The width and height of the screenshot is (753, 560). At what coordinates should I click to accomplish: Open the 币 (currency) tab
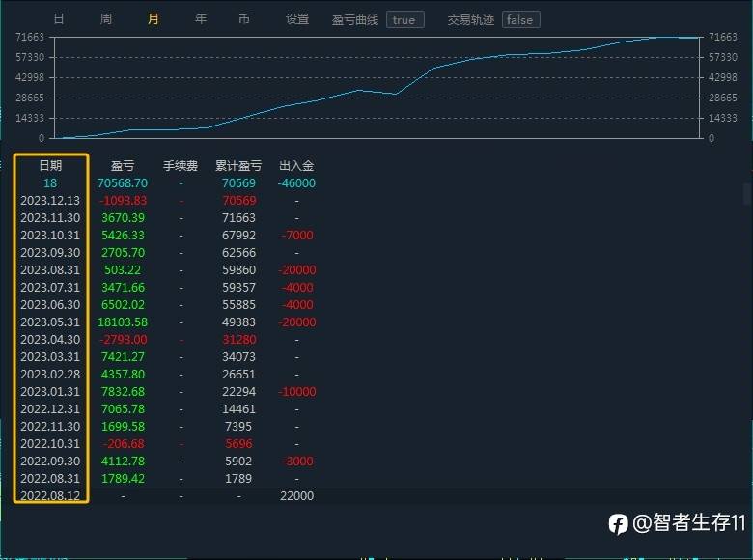click(x=244, y=18)
